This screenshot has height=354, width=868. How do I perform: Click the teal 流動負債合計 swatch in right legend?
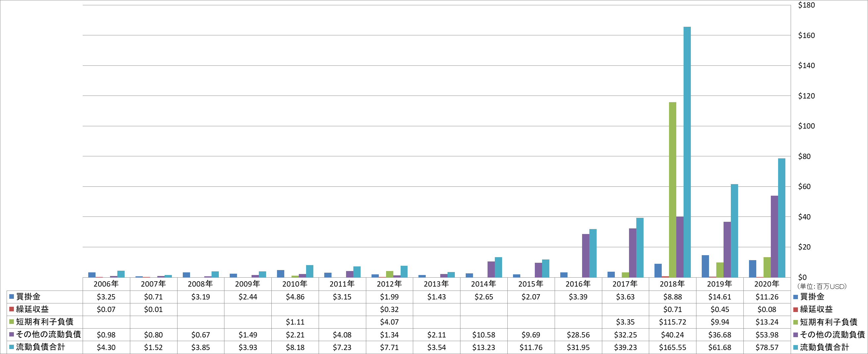click(x=796, y=347)
